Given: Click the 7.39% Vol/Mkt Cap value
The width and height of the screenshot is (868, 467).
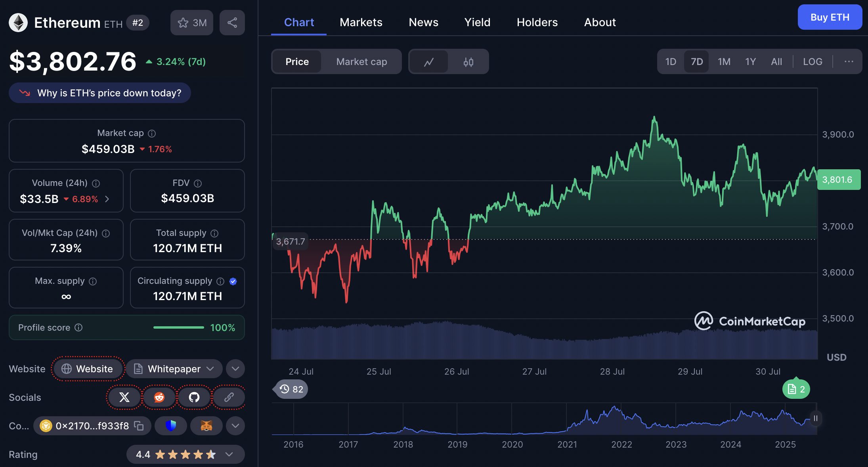Looking at the screenshot, I should (x=66, y=248).
